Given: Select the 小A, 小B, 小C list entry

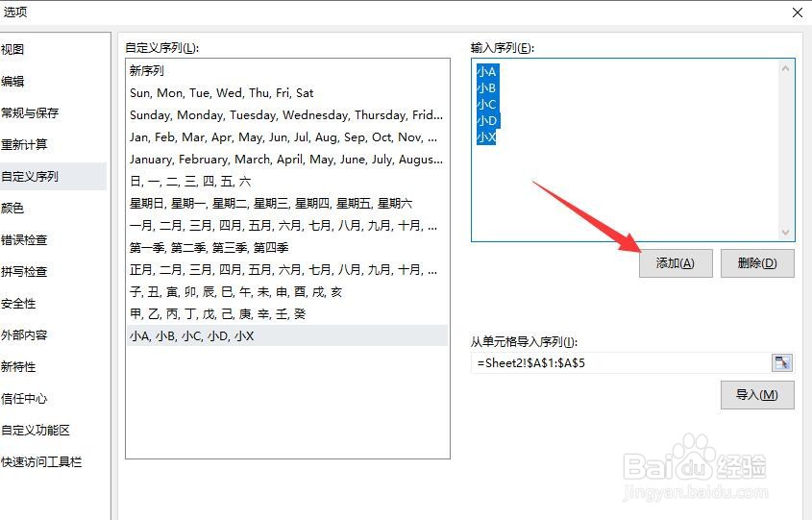Looking at the screenshot, I should 287,336.
